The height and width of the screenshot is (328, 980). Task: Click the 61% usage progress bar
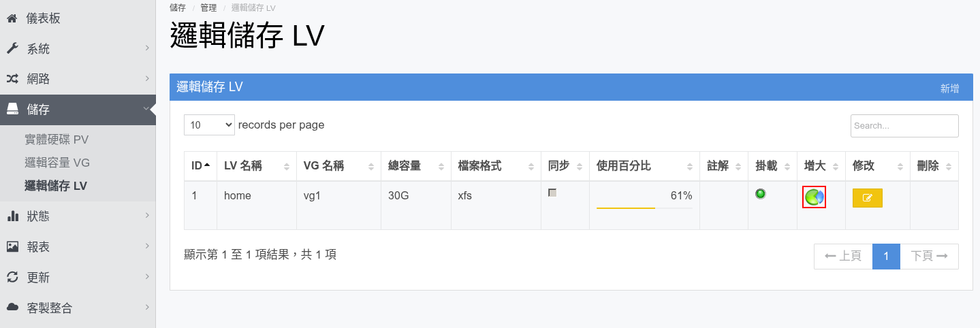pyautogui.click(x=644, y=208)
